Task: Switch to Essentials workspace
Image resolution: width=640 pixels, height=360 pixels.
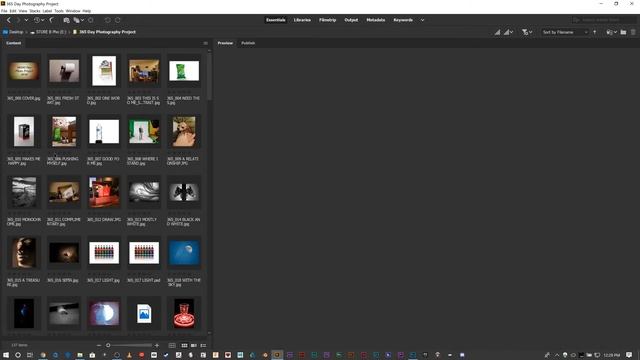Action: (x=276, y=20)
